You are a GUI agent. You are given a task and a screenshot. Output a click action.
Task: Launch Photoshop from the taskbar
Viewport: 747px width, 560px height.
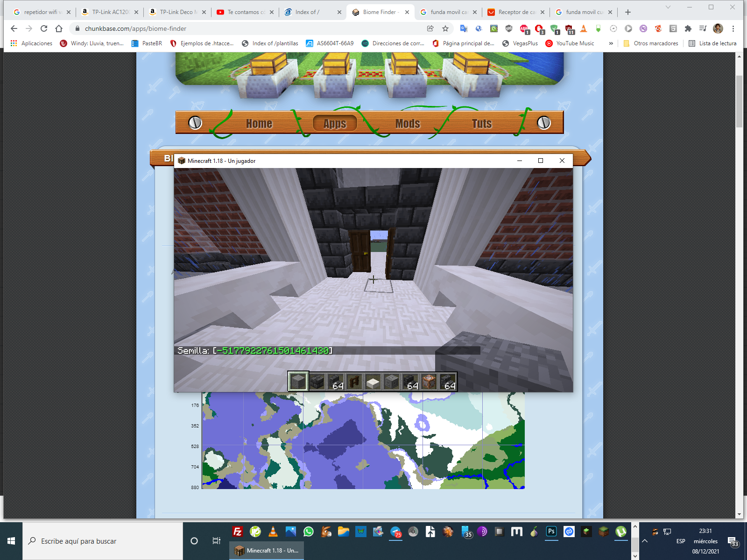551,532
